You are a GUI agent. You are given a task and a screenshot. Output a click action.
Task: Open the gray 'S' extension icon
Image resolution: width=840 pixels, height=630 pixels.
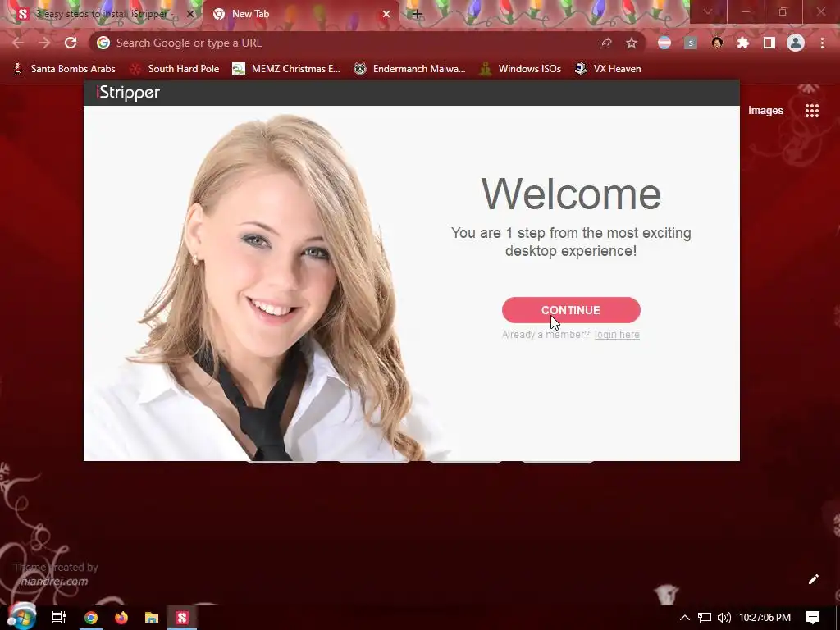pos(691,43)
